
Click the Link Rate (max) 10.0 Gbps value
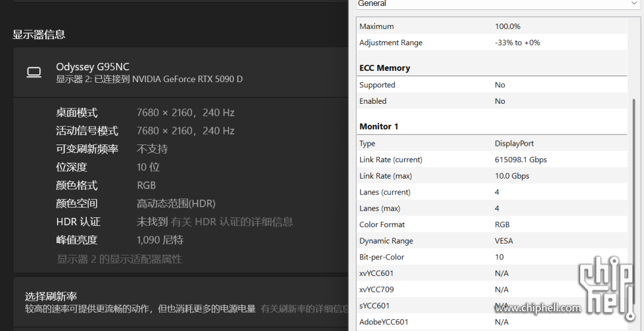pos(512,176)
